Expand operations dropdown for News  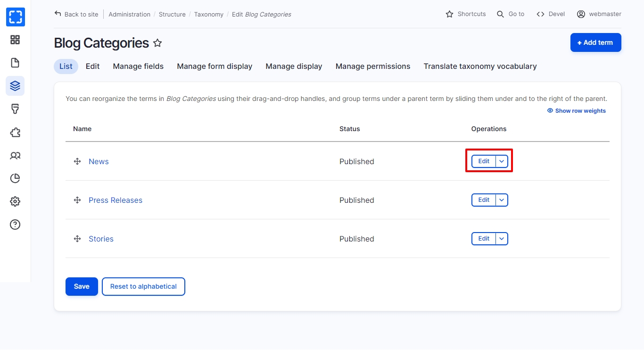tap(502, 161)
